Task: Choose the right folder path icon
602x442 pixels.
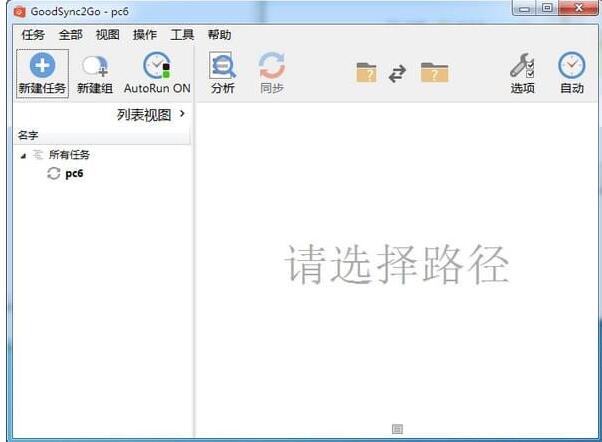Action: [x=434, y=73]
